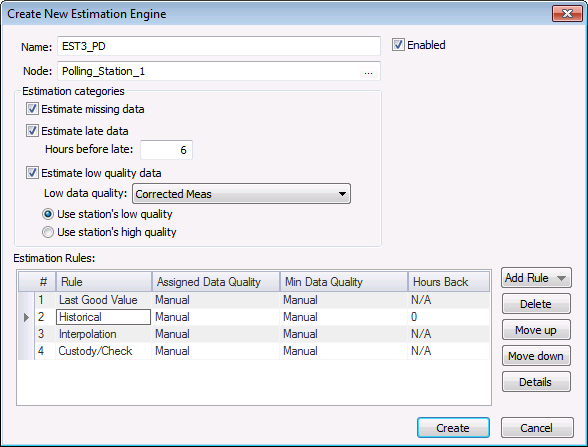Open the Add Rule dropdown button

pyautogui.click(x=536, y=278)
